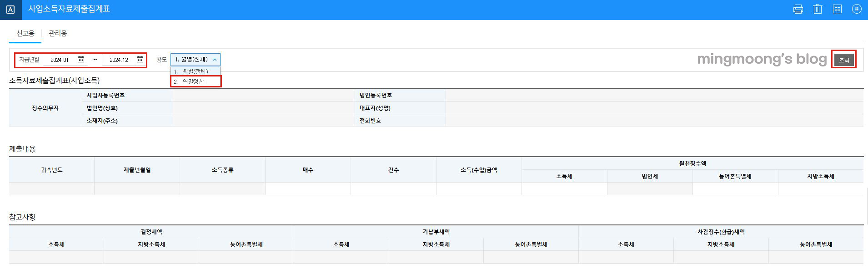Image resolution: width=868 pixels, height=280 pixels.
Task: Click the 사업소득자료제출집계표 page title
Action: coord(69,9)
